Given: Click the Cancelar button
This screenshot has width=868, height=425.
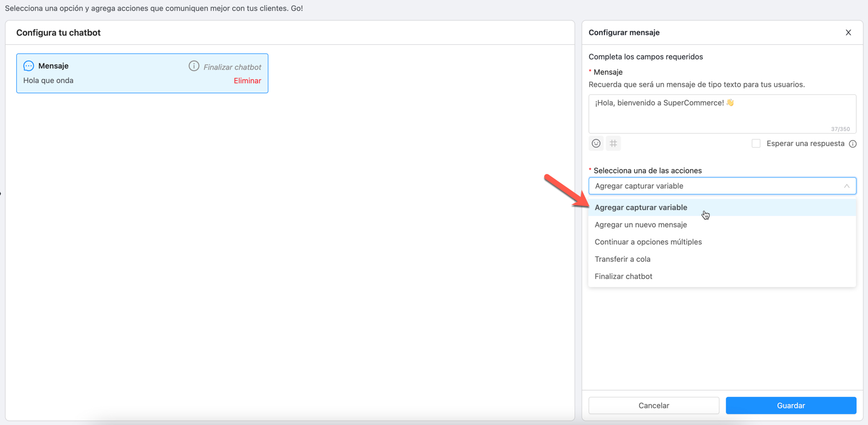Looking at the screenshot, I should 654,406.
